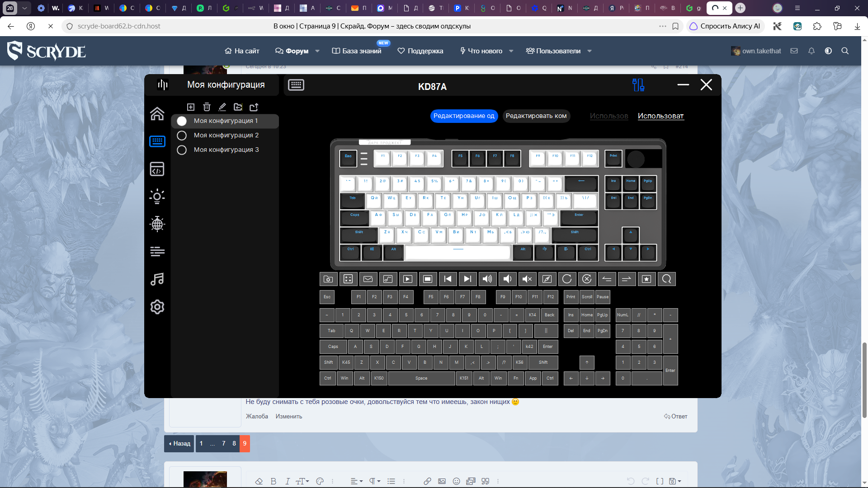Select the underlined Использоват tab
This screenshot has width=868, height=488.
[x=660, y=116]
